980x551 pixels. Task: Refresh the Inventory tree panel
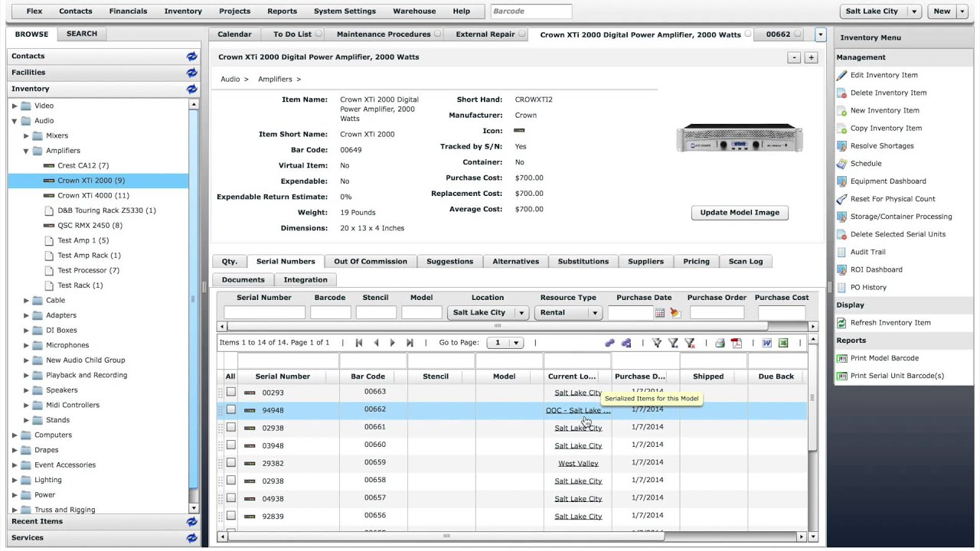click(x=191, y=89)
